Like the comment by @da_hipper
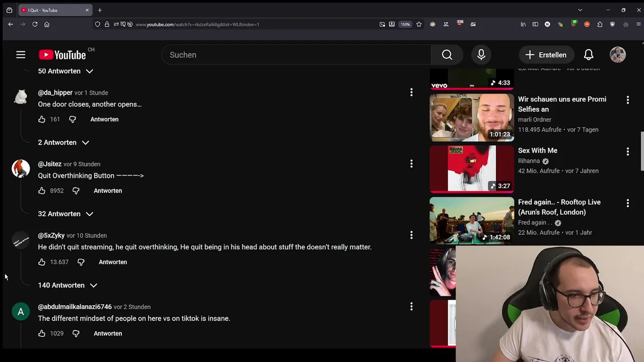Viewport: 644px width, 362px height. pos(42,119)
